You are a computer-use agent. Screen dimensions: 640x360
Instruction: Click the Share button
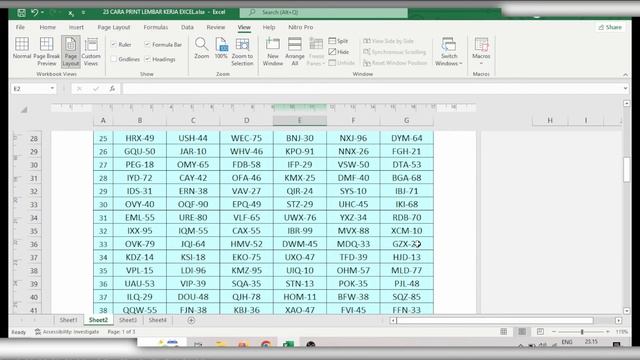610,27
